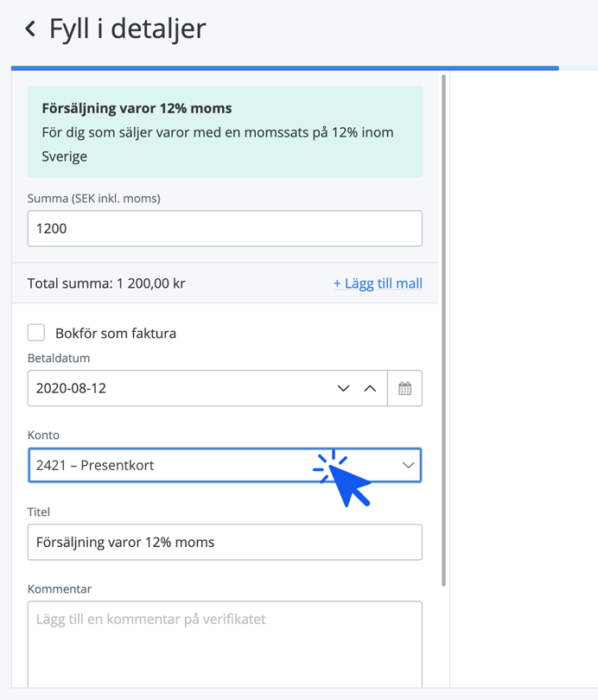Click the blue progress bar at top

(285, 67)
